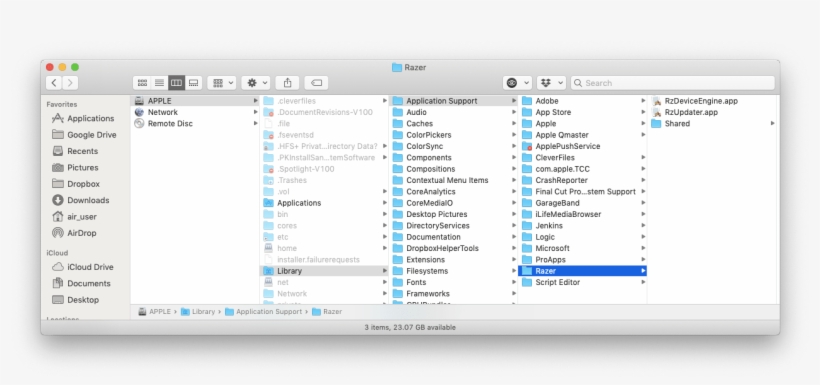Click into the Search field
Screen dimensions: 820x385
673,83
